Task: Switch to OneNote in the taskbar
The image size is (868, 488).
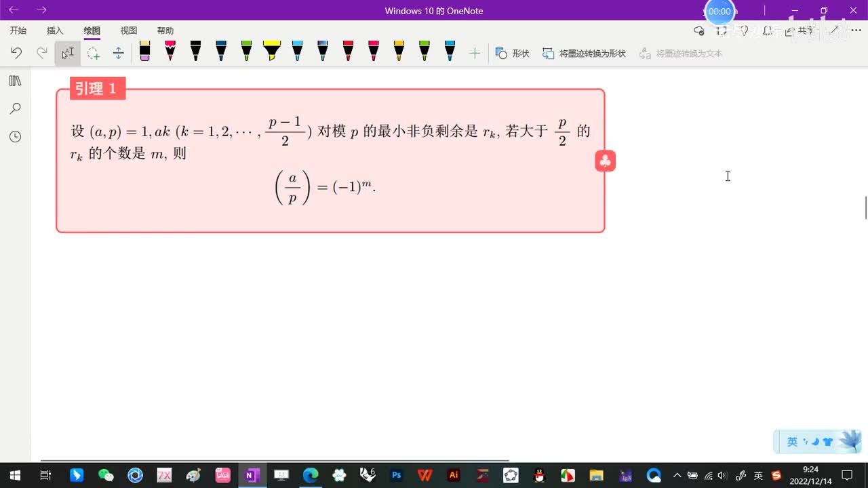Action: pos(252,475)
